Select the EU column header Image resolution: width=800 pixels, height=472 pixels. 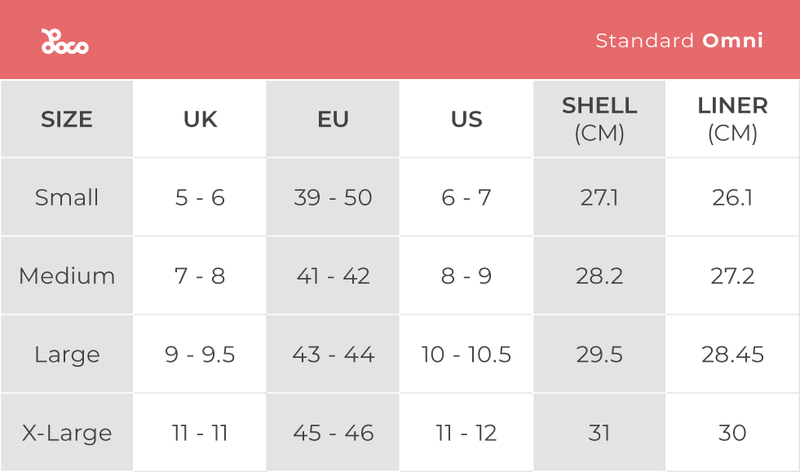(333, 119)
